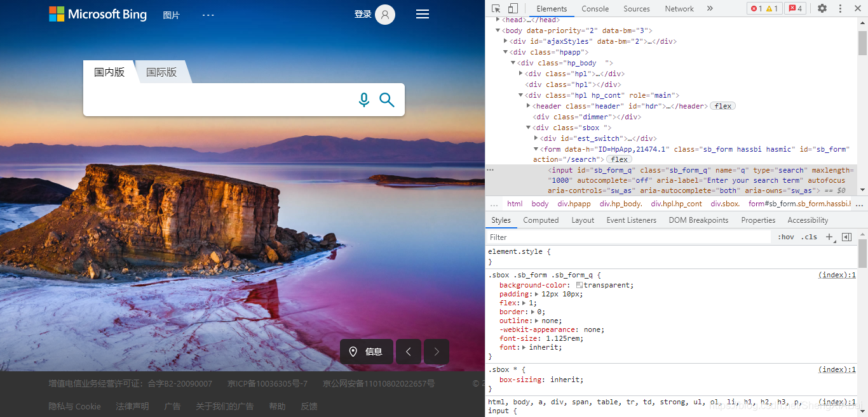Click 登录 sign-in link
The height and width of the screenshot is (417, 868).
pos(363,14)
